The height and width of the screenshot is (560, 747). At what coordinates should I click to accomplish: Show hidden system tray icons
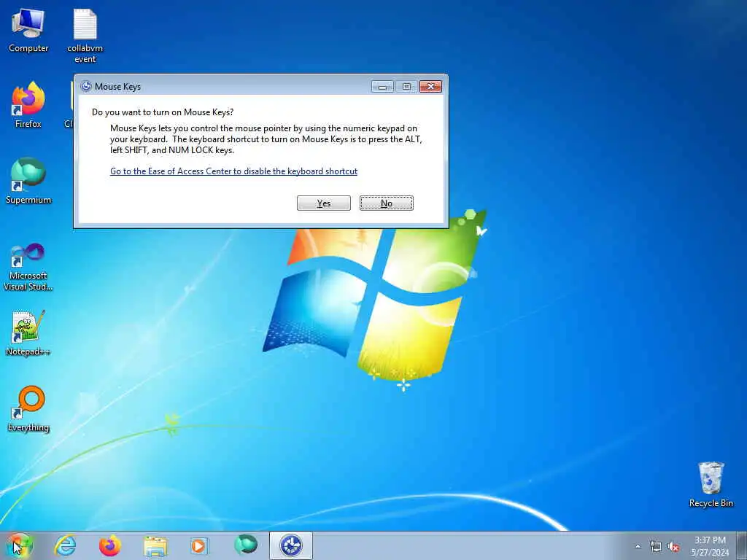(638, 546)
